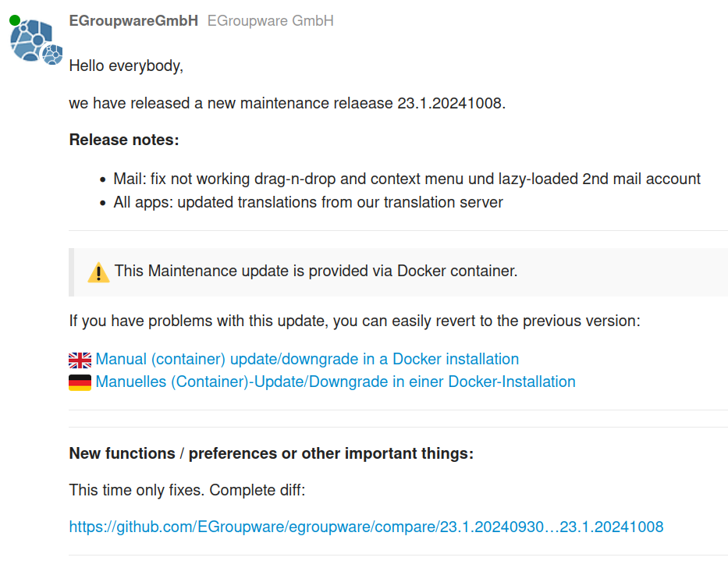Open Manuelles (Container)-Update/Downgrade German link
Screen dimensions: 728x568
336,382
